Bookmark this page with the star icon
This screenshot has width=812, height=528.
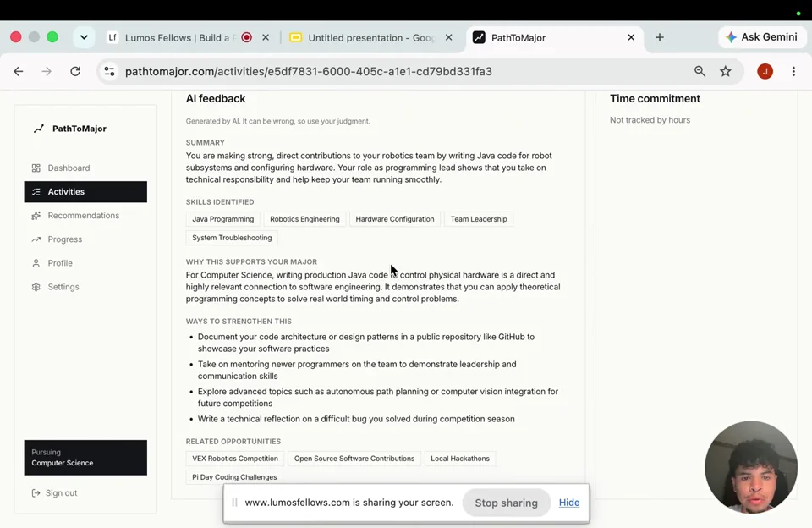[726, 72]
